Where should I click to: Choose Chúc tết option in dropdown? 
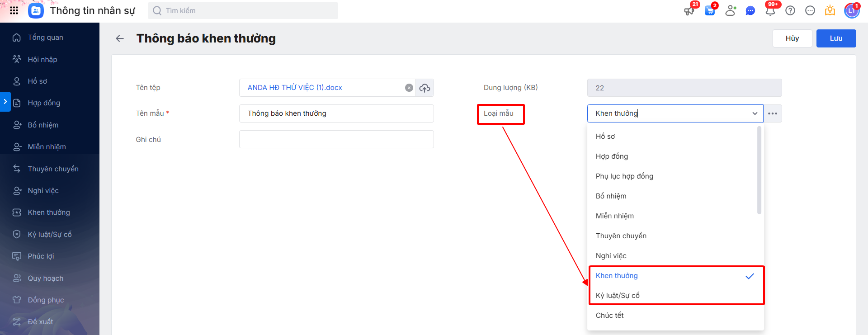[x=609, y=316]
